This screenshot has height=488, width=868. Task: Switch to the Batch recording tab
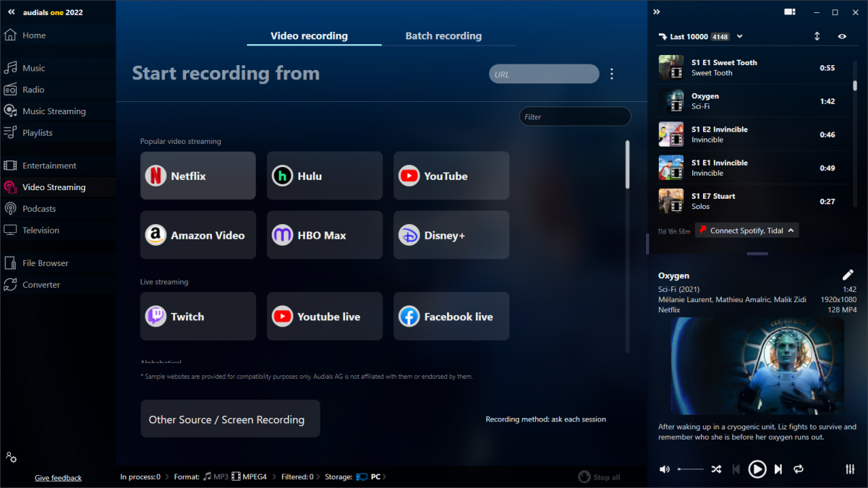(443, 35)
